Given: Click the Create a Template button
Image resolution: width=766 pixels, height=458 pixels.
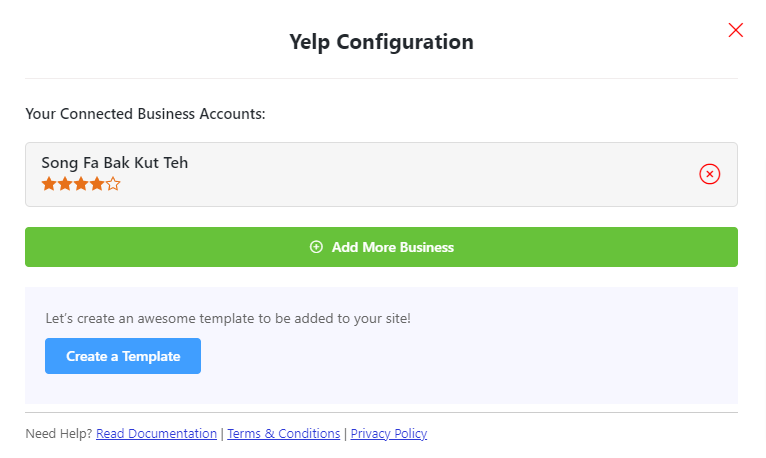Looking at the screenshot, I should [x=123, y=356].
